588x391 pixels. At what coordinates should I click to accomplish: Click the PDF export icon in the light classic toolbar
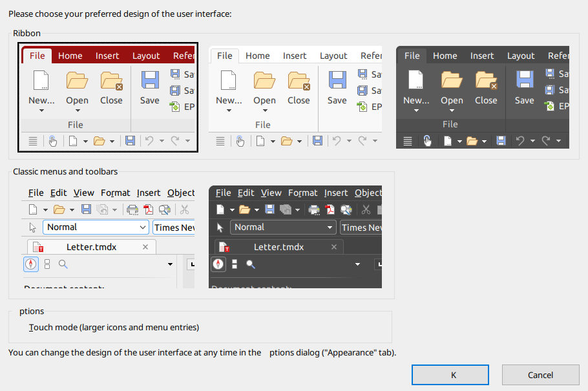click(149, 209)
